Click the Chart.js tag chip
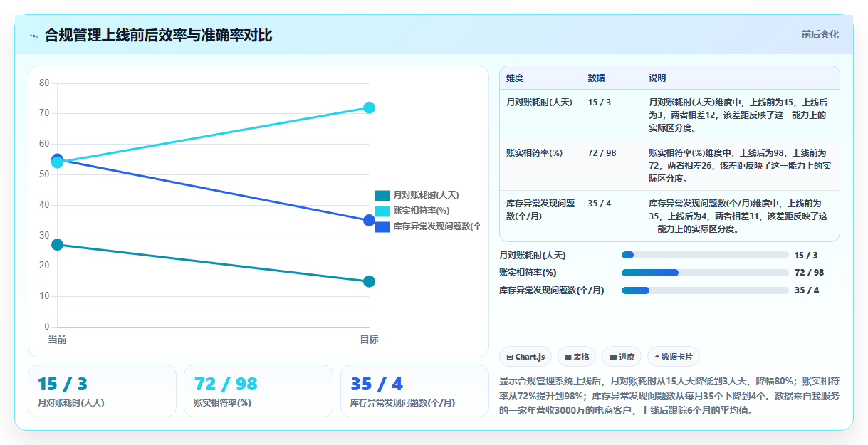Image resolution: width=868 pixels, height=445 pixels. pos(525,357)
